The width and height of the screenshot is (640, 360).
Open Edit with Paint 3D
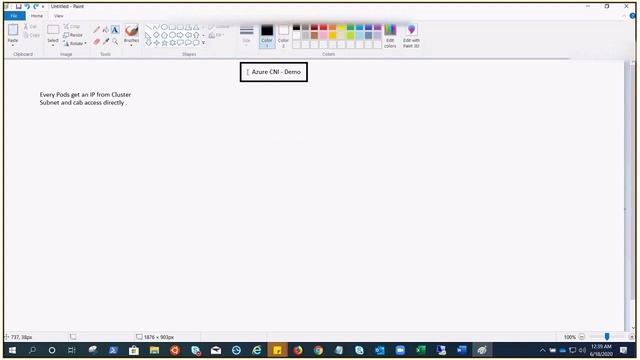click(x=411, y=36)
